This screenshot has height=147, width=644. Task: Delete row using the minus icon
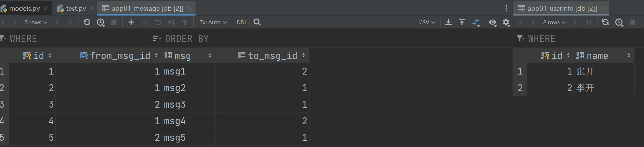(145, 22)
